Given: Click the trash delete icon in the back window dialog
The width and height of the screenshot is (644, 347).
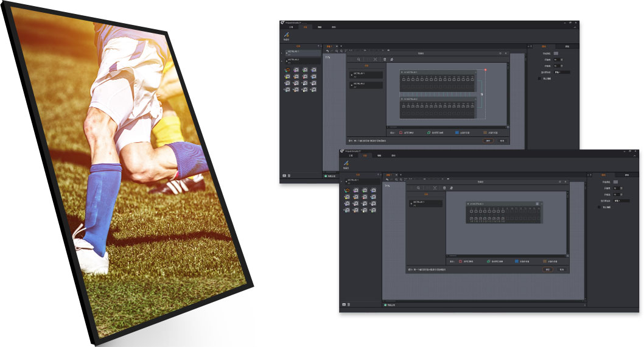Looking at the screenshot, I should point(384,59).
